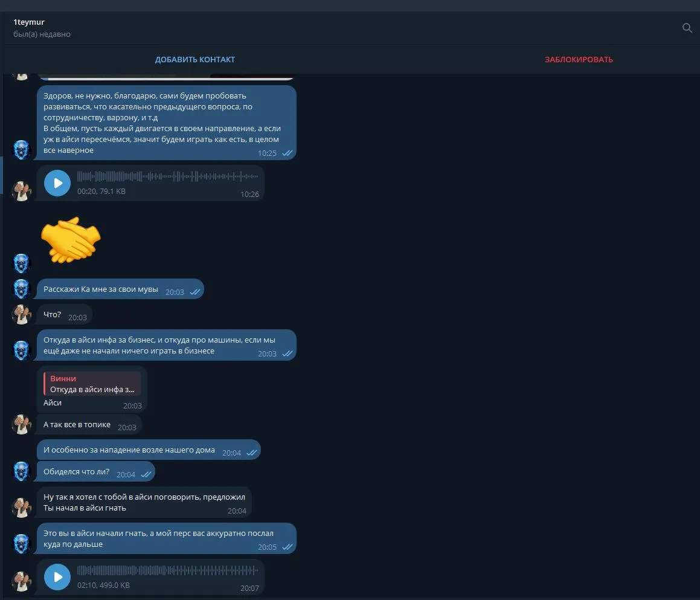Play the 02:10 voice message

[57, 577]
